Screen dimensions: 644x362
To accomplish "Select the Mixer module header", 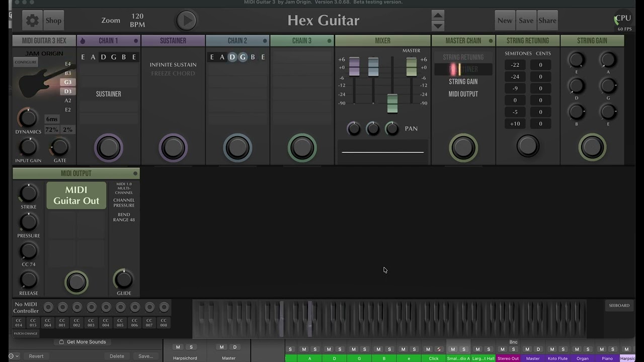I will click(382, 41).
